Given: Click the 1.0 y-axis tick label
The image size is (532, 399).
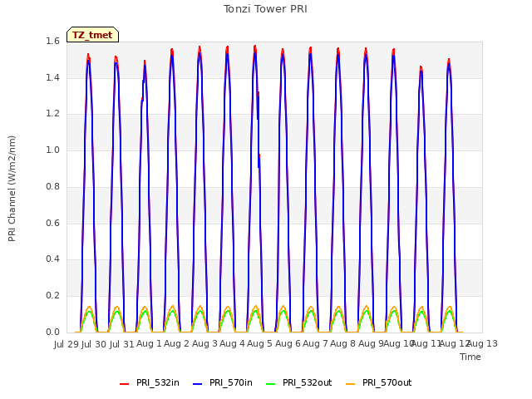Looking at the screenshot, I should [x=52, y=150].
